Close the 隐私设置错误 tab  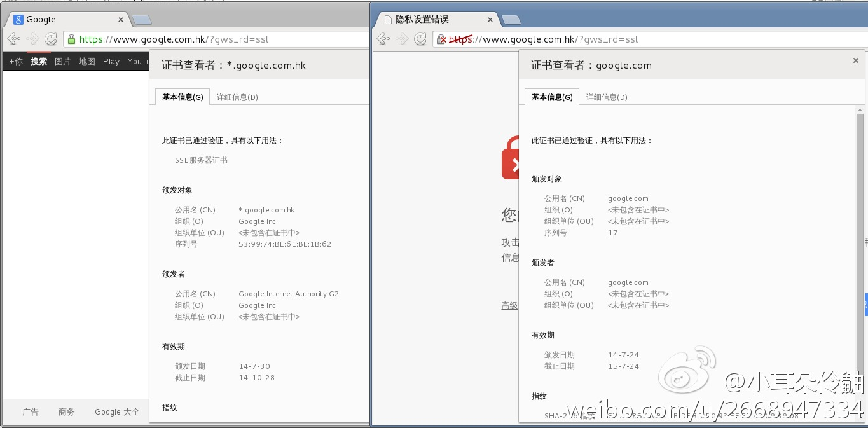pyautogui.click(x=490, y=20)
